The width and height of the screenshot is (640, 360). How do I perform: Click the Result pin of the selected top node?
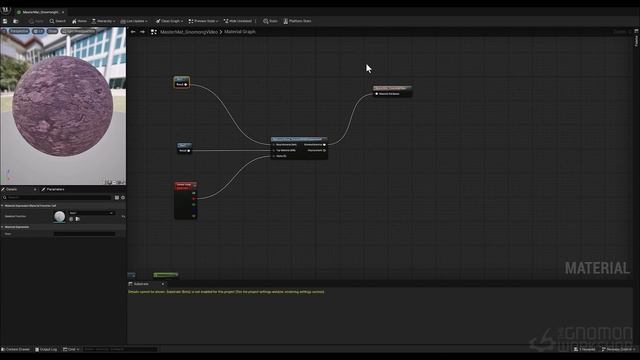[x=185, y=84]
